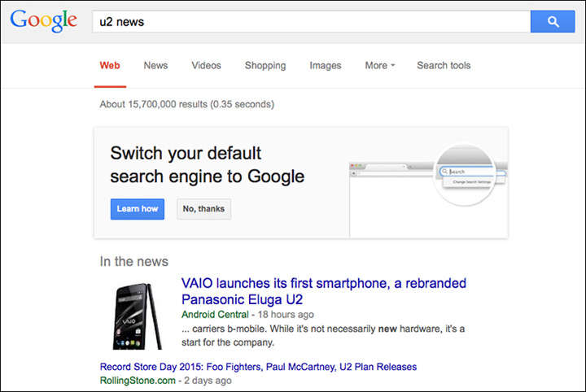Dismiss the promo with 'No, thanks'

pyautogui.click(x=203, y=209)
